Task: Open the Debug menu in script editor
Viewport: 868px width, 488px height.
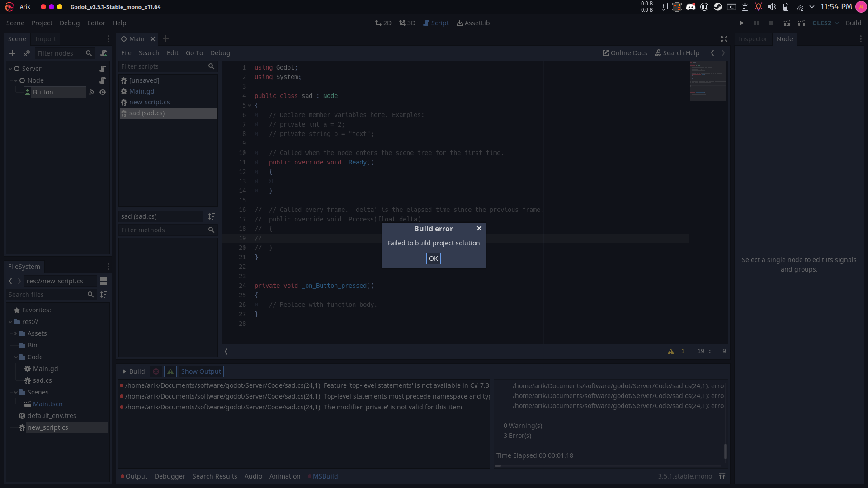Action: [x=220, y=53]
